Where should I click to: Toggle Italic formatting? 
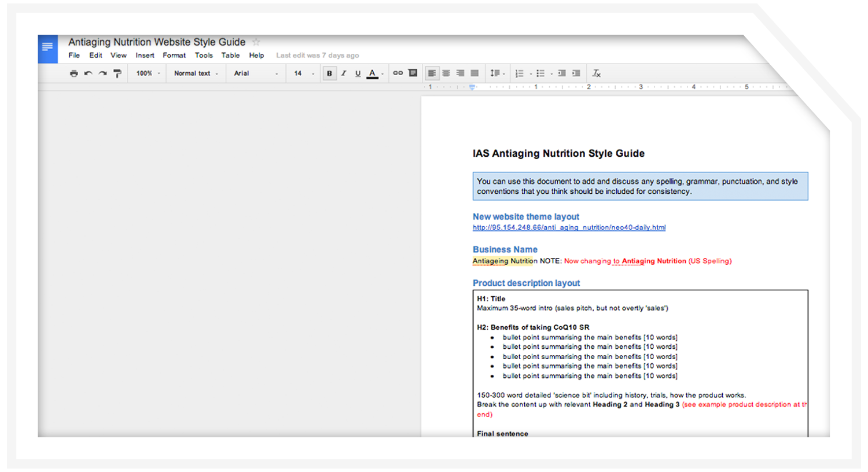pyautogui.click(x=344, y=73)
